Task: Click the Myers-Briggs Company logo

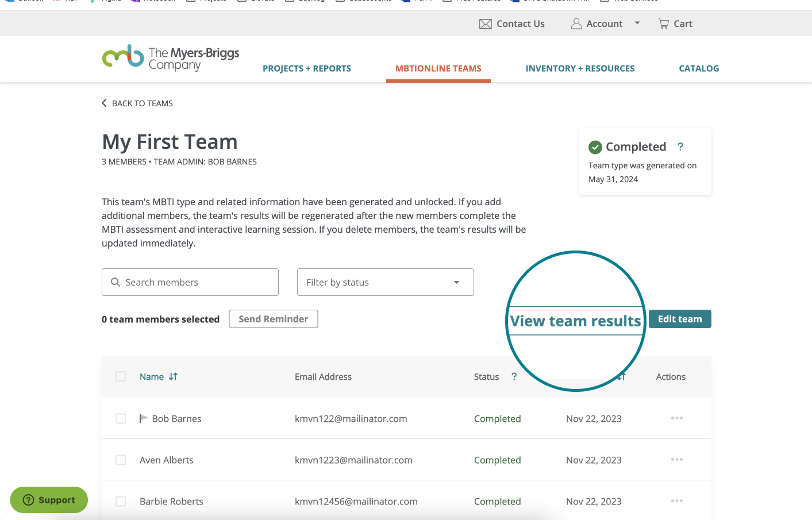Action: pos(171,58)
